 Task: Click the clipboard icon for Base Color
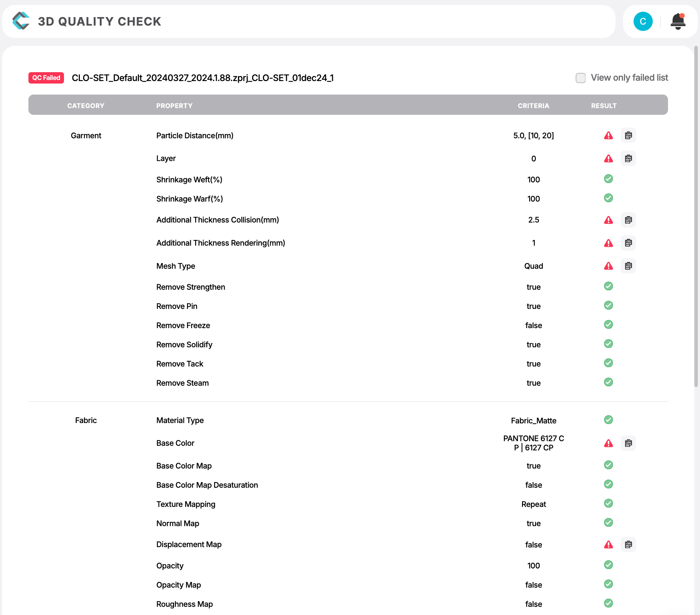[x=628, y=443]
